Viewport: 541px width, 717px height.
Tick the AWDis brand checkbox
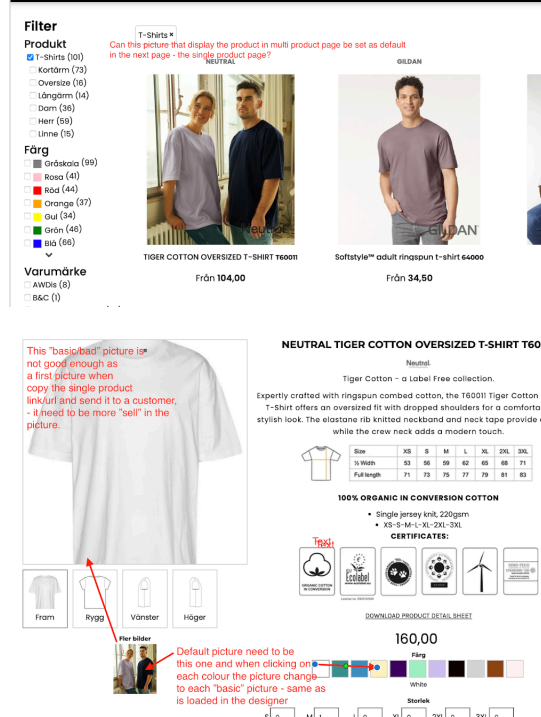[x=27, y=284]
